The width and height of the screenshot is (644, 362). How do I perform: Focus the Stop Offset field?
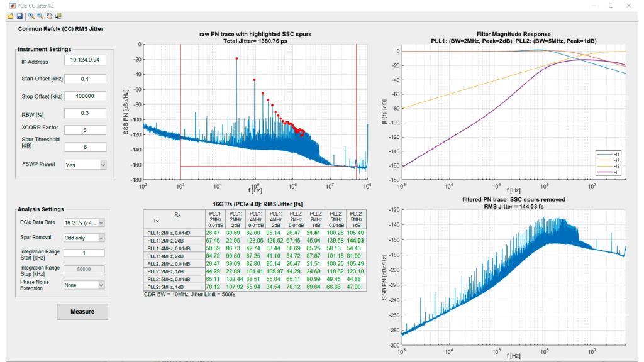pyautogui.click(x=85, y=96)
